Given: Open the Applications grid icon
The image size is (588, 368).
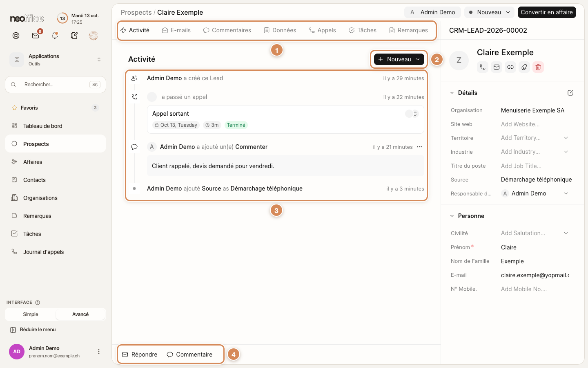Looking at the screenshot, I should pos(17,60).
